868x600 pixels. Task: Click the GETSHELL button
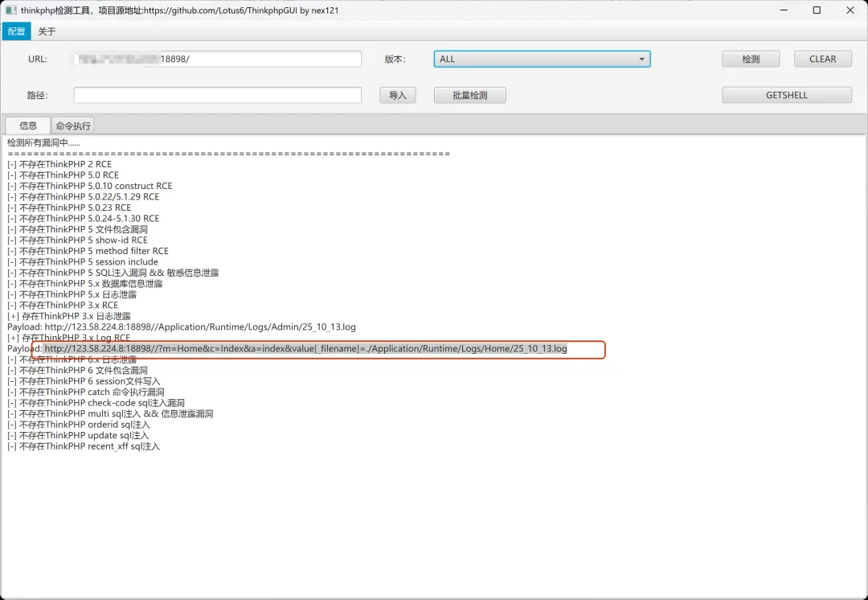coord(787,95)
